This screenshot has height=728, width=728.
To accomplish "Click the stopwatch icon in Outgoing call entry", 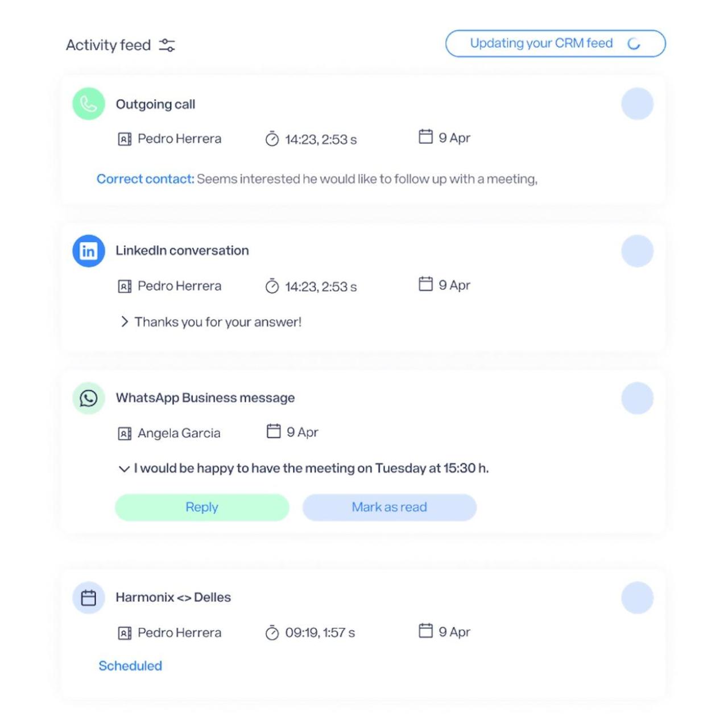I will pyautogui.click(x=272, y=139).
